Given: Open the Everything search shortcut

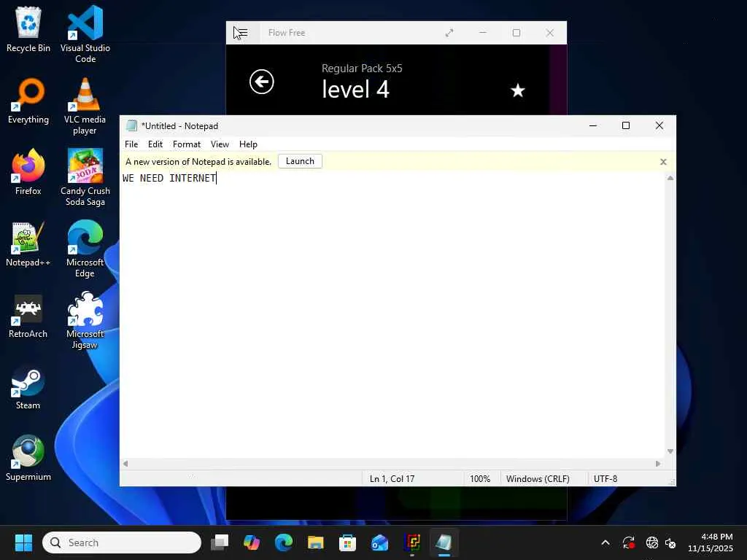Looking at the screenshot, I should tap(28, 101).
